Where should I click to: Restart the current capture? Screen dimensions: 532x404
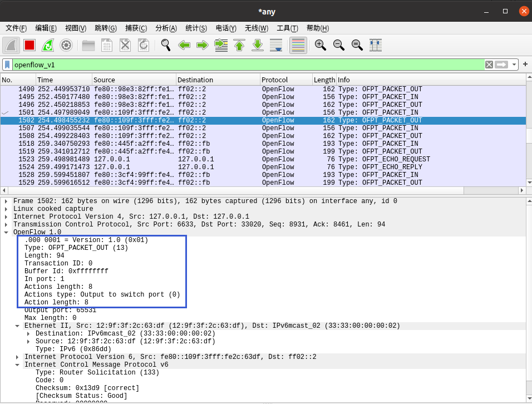coord(48,45)
